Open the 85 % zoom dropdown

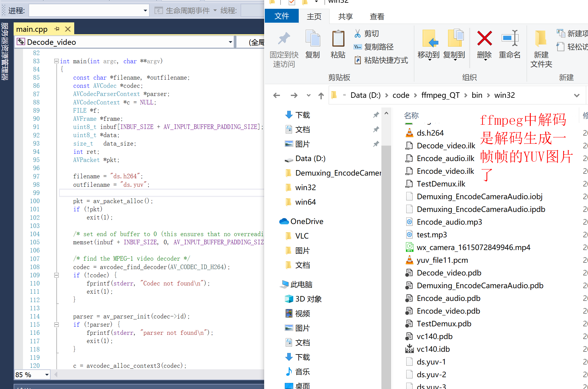pyautogui.click(x=47, y=375)
